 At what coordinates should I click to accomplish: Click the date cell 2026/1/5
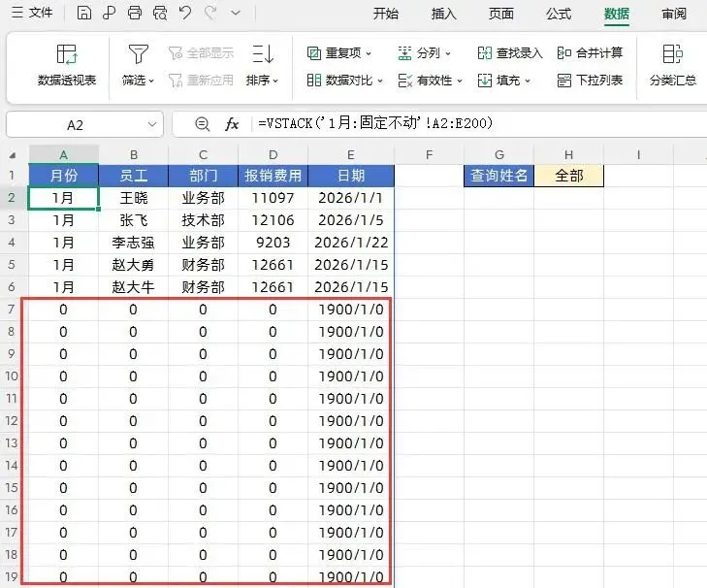pos(351,220)
